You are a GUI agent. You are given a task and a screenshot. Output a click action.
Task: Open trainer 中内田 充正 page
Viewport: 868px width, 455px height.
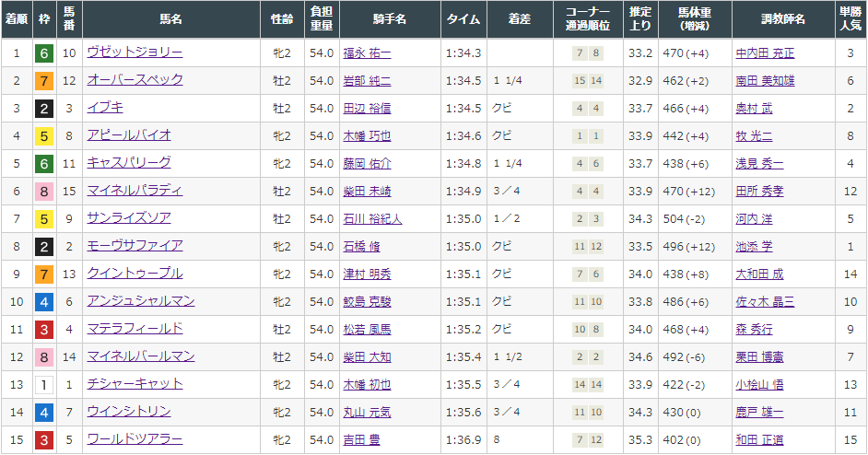coord(765,53)
